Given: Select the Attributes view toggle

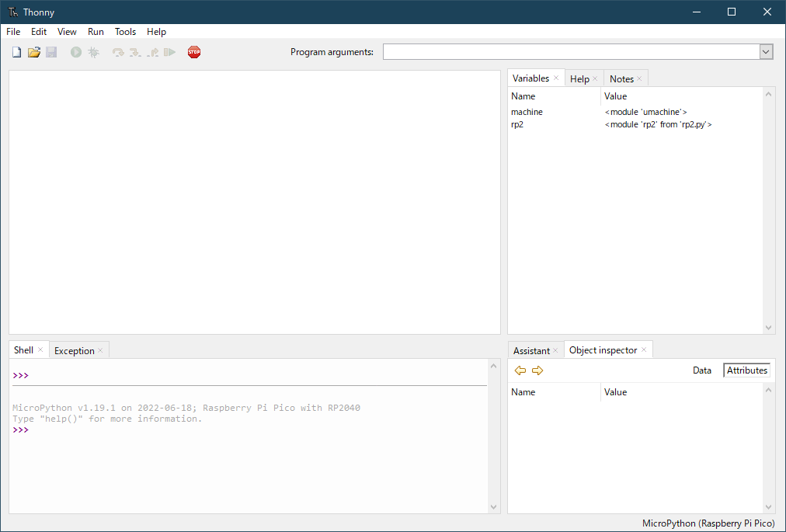Looking at the screenshot, I should click(x=746, y=370).
